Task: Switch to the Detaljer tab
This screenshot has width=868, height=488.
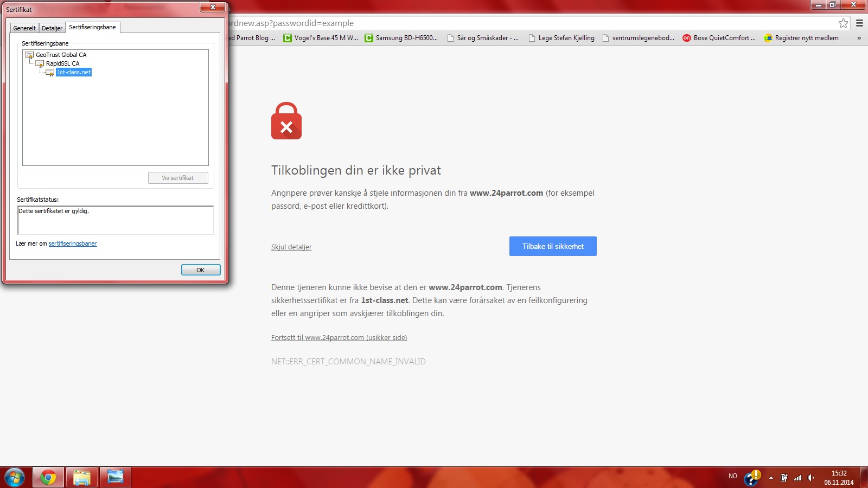Action: coord(52,28)
